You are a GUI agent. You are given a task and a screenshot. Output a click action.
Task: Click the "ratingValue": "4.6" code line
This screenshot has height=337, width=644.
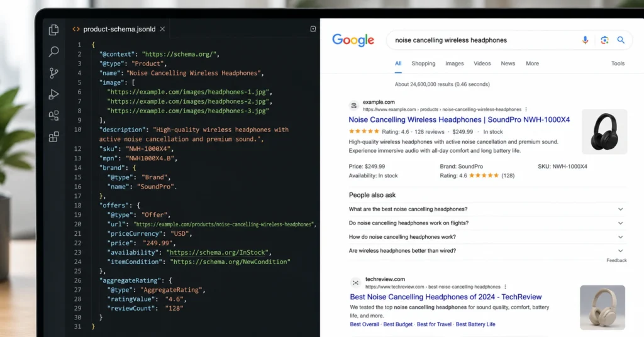pos(147,299)
